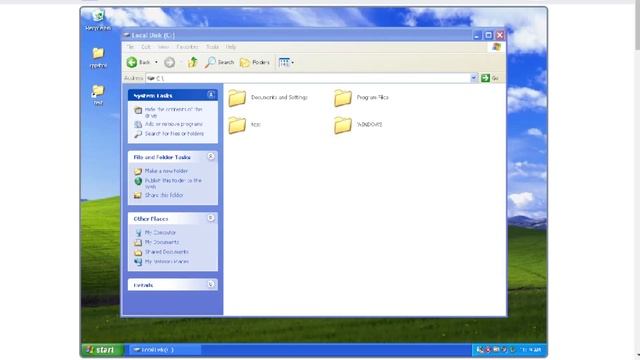
Task: Collapse the Other Places panel
Action: point(211,218)
